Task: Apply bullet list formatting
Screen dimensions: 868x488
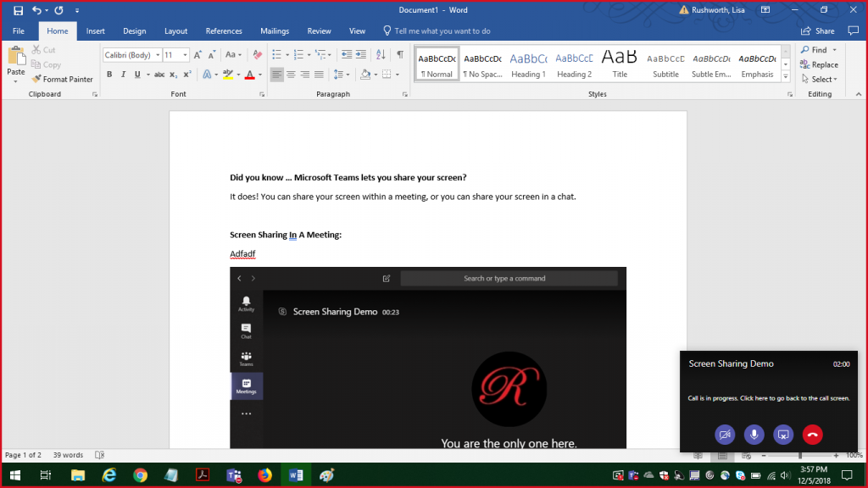Action: [276, 54]
